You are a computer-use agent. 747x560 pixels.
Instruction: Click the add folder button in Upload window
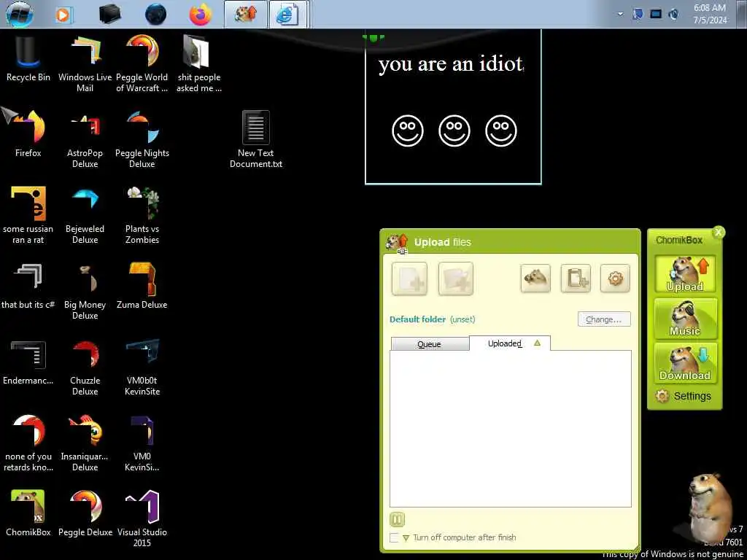click(455, 279)
